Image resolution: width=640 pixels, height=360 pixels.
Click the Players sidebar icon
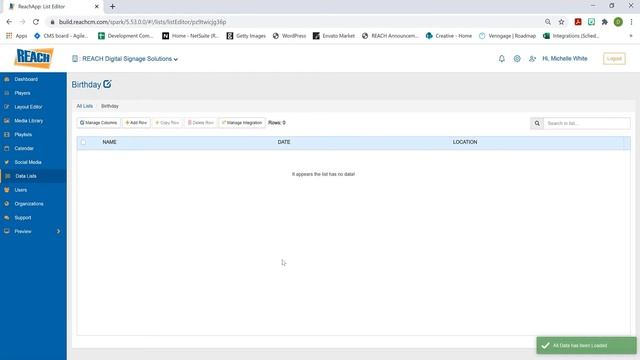click(x=7, y=93)
